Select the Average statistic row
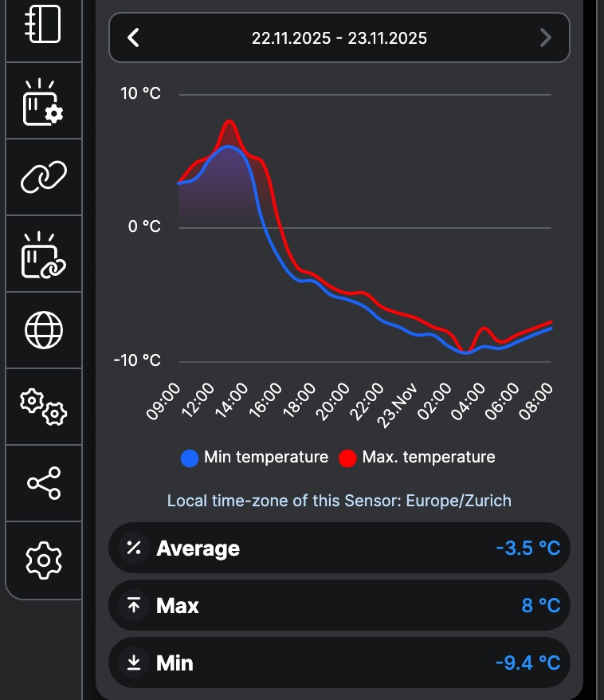 click(x=339, y=548)
